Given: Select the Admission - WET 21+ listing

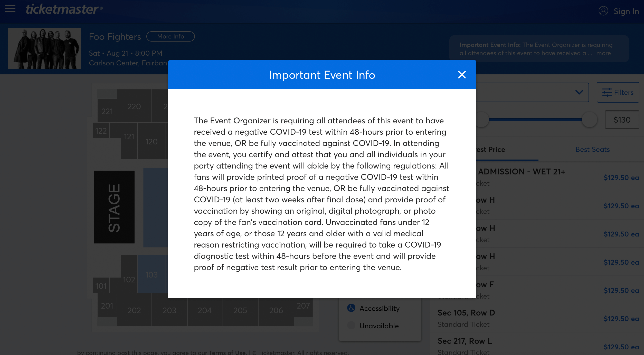Looking at the screenshot, I should point(560,177).
